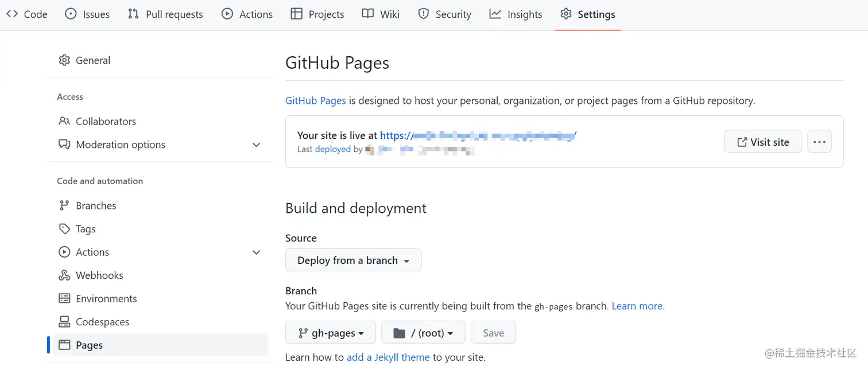Open Environments settings page

[160, 298]
